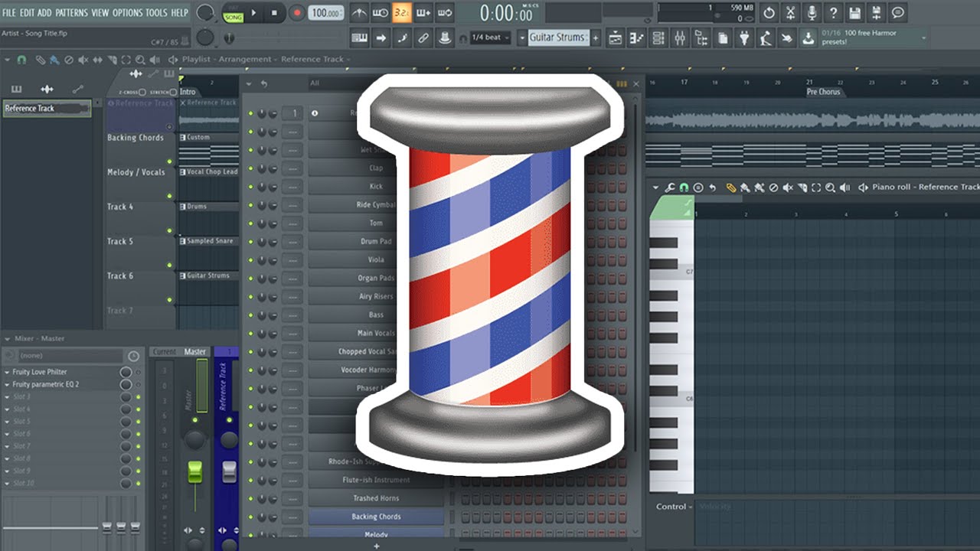Viewport: 980px width, 551px height.
Task: Click the Record button
Action: click(x=297, y=13)
